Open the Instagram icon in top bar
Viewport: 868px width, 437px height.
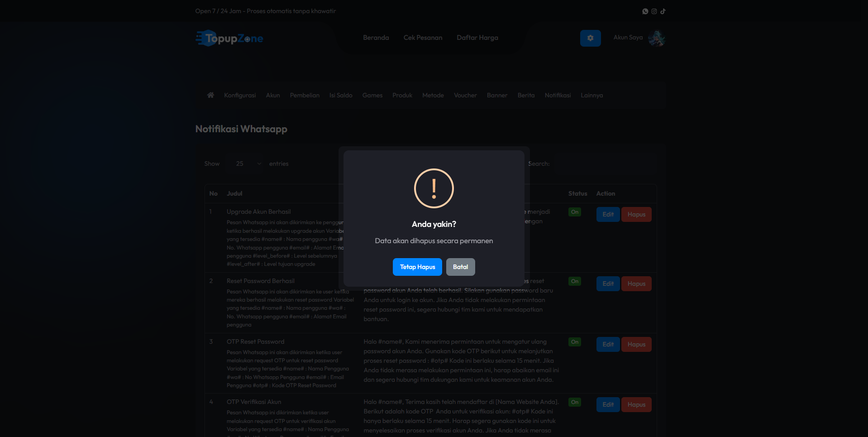pos(654,11)
